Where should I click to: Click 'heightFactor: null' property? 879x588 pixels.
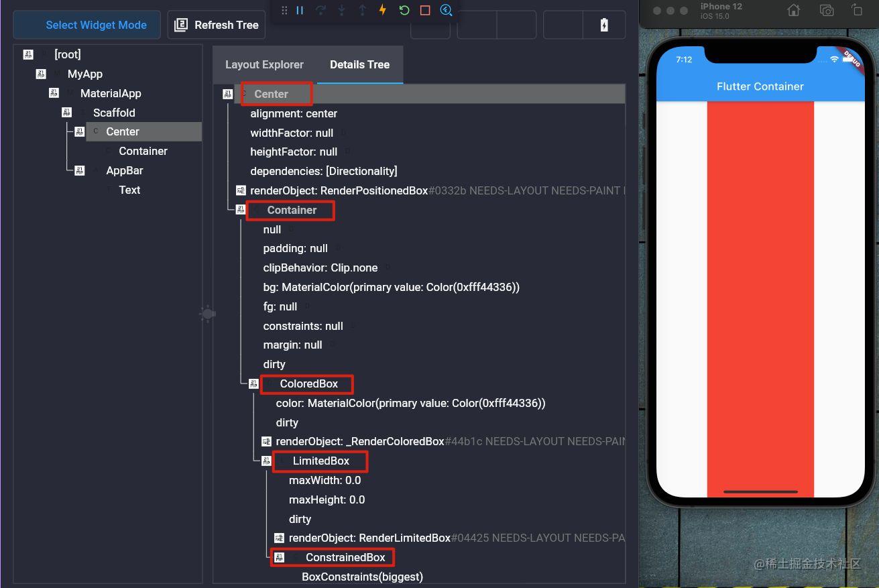[x=294, y=152]
